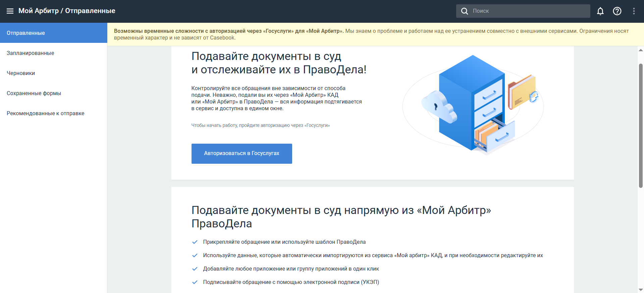Image resolution: width=644 pixels, height=293 pixels.
Task: Click checkmark beside Добавляйте любое приложение
Action: click(x=195, y=269)
